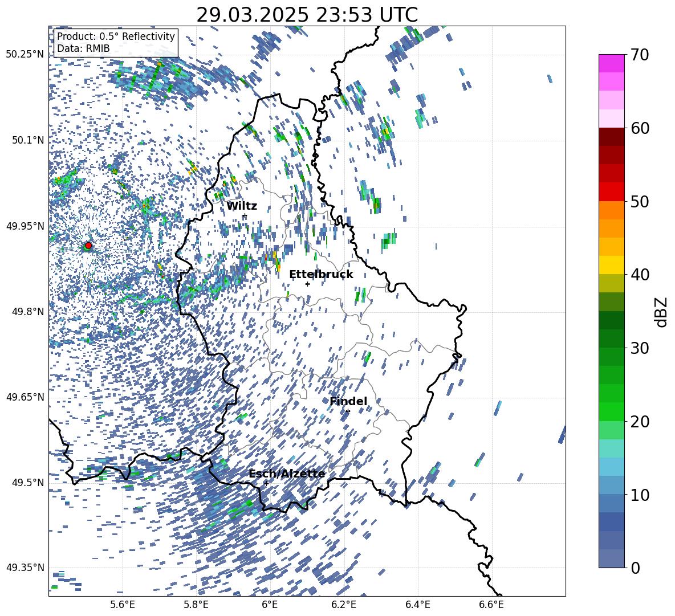
Task: Click the 6.6°E longitude label
Action: pyautogui.click(x=491, y=605)
